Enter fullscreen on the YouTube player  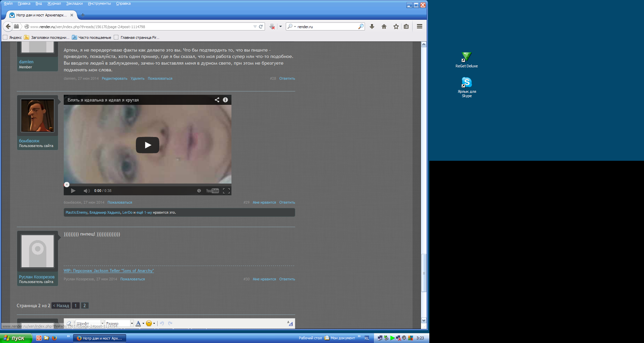[226, 191]
